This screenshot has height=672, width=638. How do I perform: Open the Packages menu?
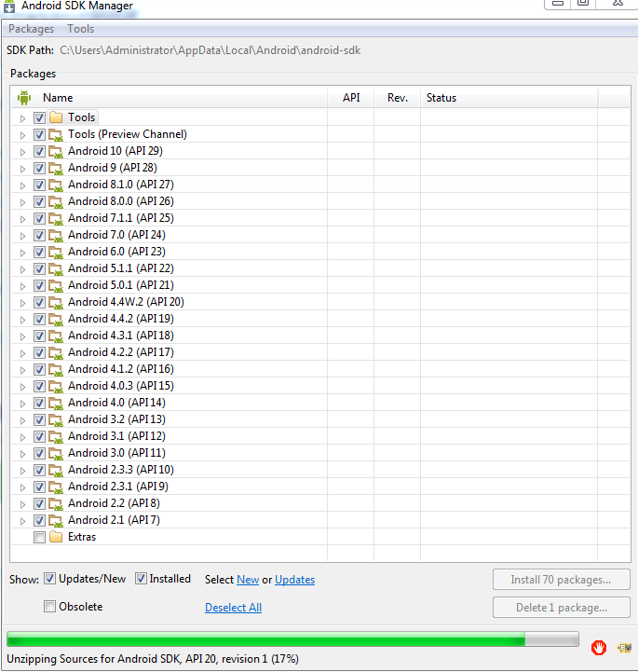[x=32, y=29]
